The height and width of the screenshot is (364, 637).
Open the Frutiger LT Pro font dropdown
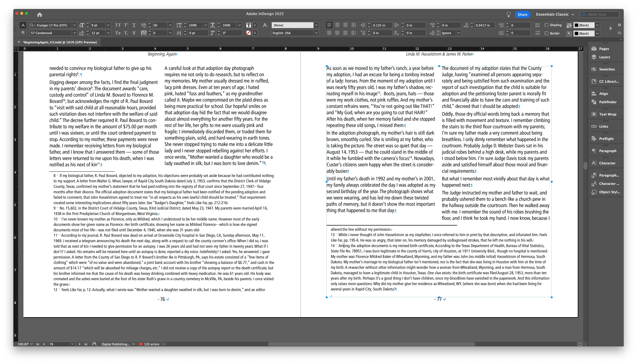74,25
